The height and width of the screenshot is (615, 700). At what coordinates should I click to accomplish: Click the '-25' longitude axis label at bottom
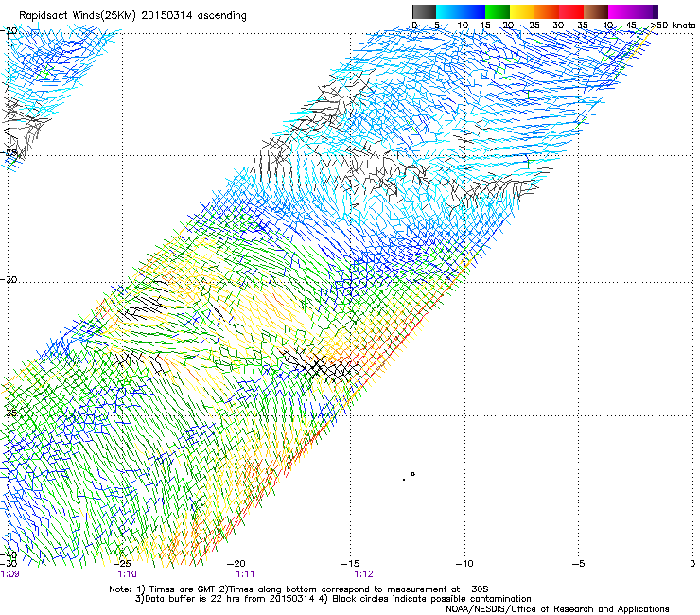(x=124, y=564)
